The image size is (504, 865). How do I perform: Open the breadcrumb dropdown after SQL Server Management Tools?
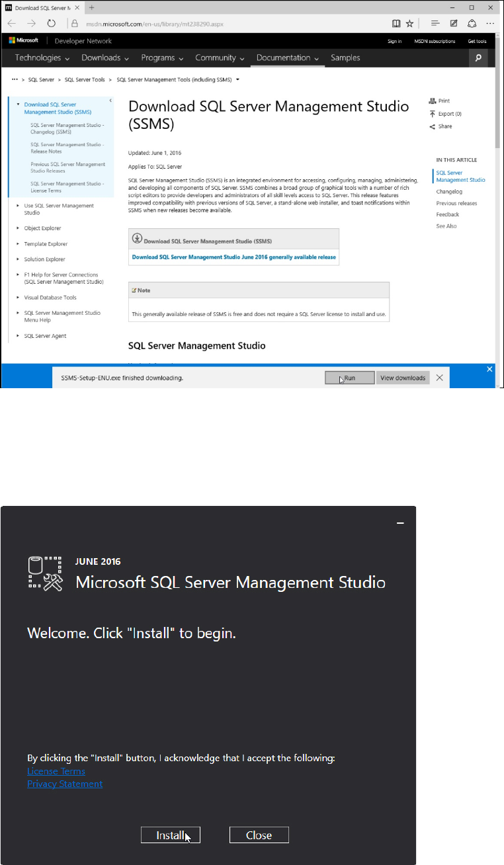237,80
